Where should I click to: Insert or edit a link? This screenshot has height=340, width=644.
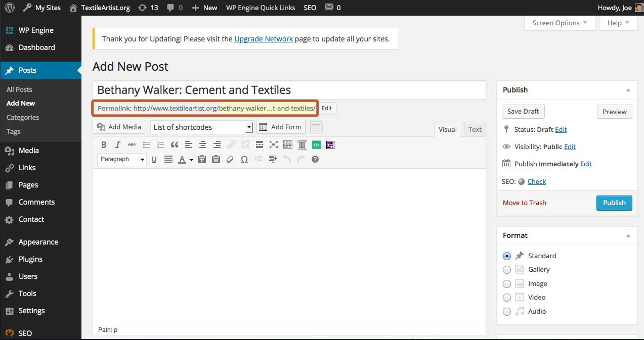(231, 145)
